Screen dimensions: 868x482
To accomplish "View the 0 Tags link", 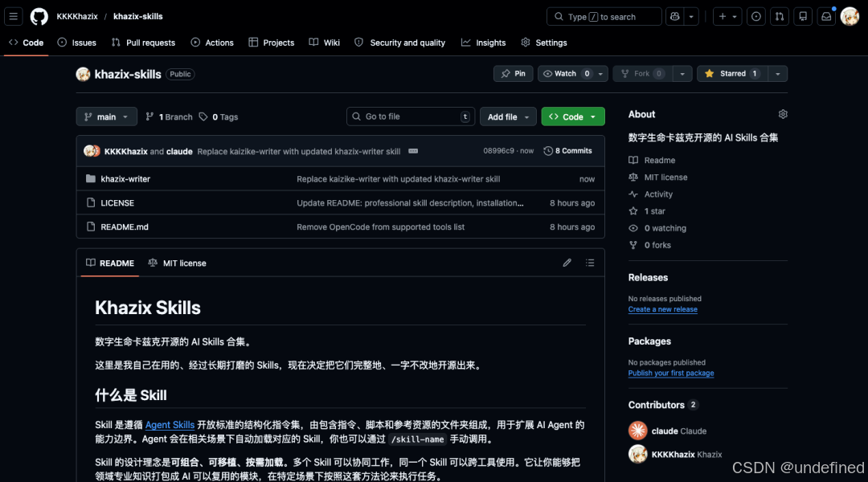I will tap(219, 116).
